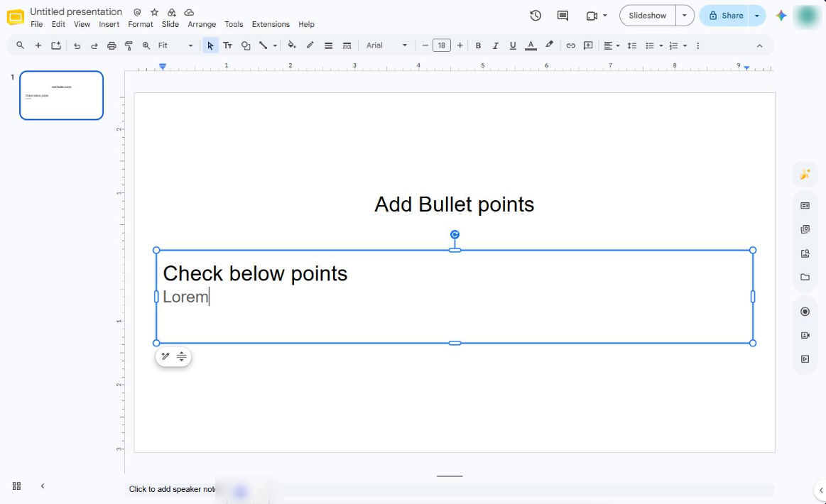The width and height of the screenshot is (826, 504).
Task: Insert a link with chain icon
Action: tap(570, 46)
